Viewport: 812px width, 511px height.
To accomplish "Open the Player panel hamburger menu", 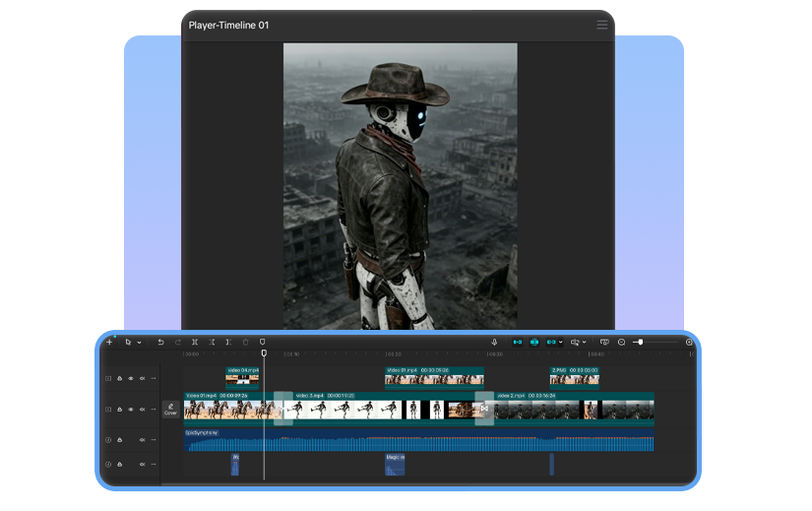I will tap(601, 25).
